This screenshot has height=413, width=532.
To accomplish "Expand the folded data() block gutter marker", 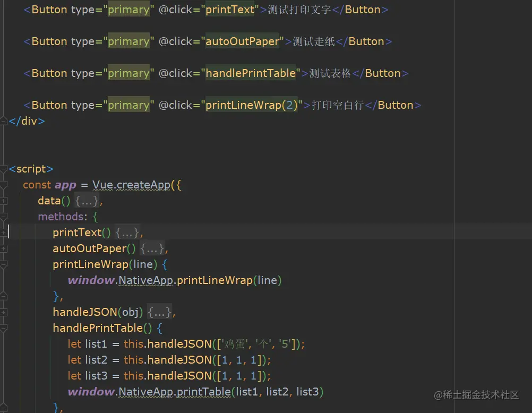I will 3,201.
